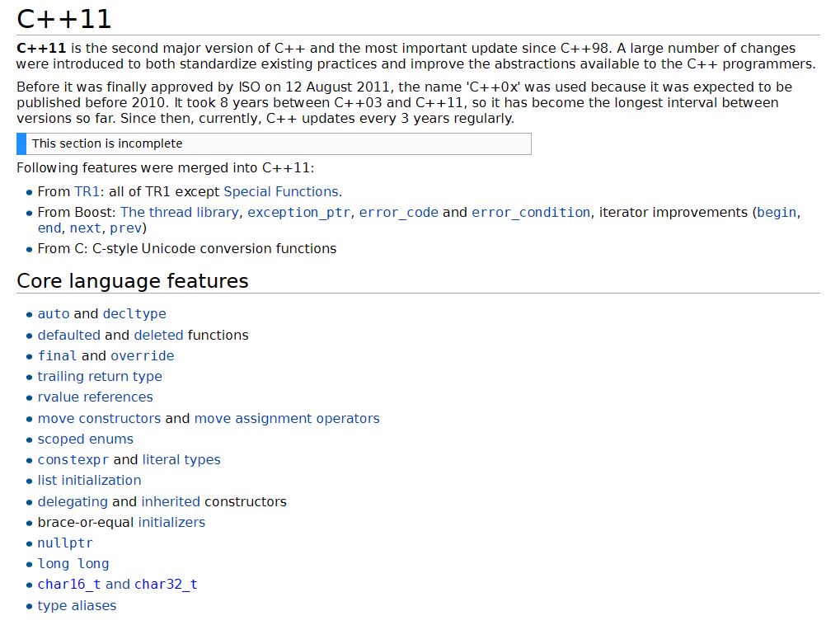Open move assignment operators link
The height and width of the screenshot is (625, 840).
point(287,419)
